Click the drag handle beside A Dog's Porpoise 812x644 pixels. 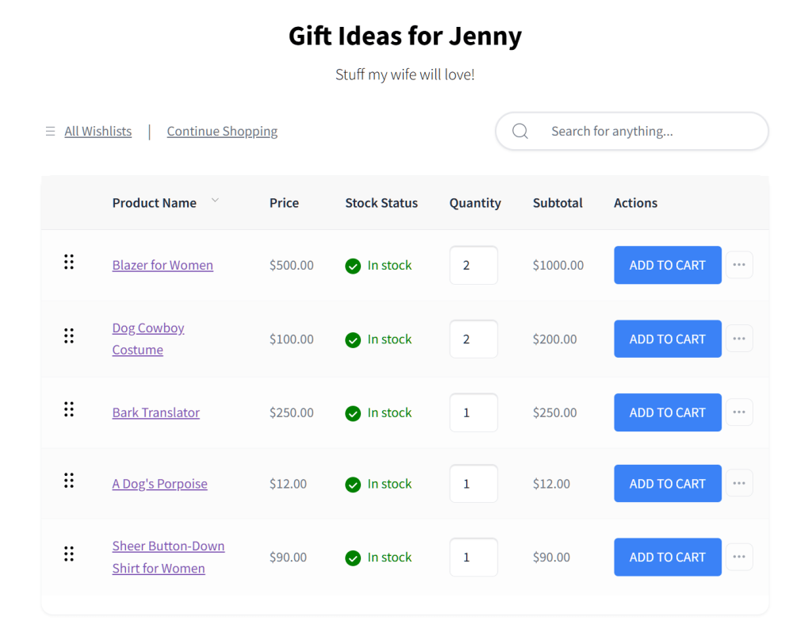(69, 480)
